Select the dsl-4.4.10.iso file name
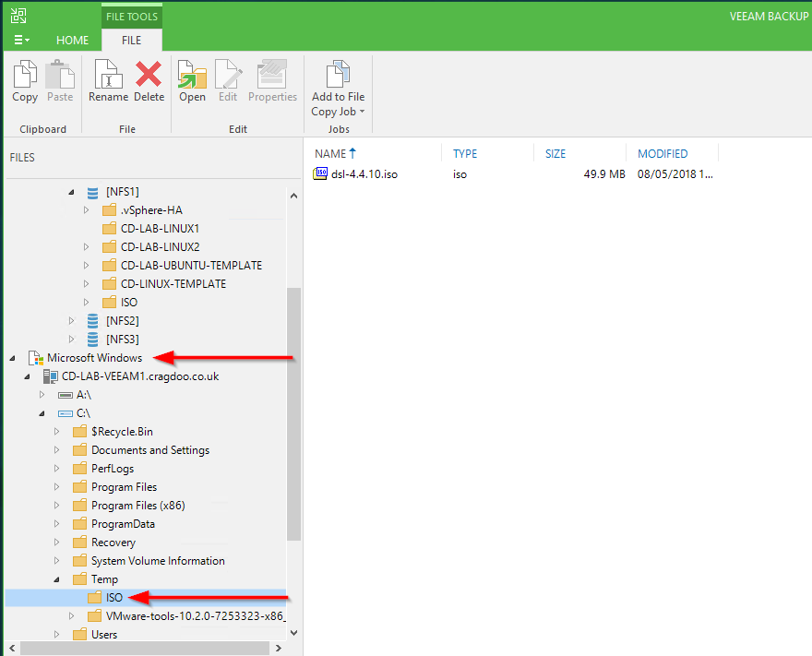 (x=364, y=174)
